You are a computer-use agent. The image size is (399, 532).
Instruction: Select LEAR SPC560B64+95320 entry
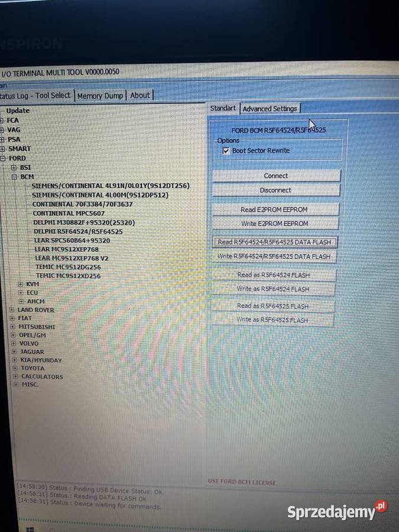[x=72, y=241]
